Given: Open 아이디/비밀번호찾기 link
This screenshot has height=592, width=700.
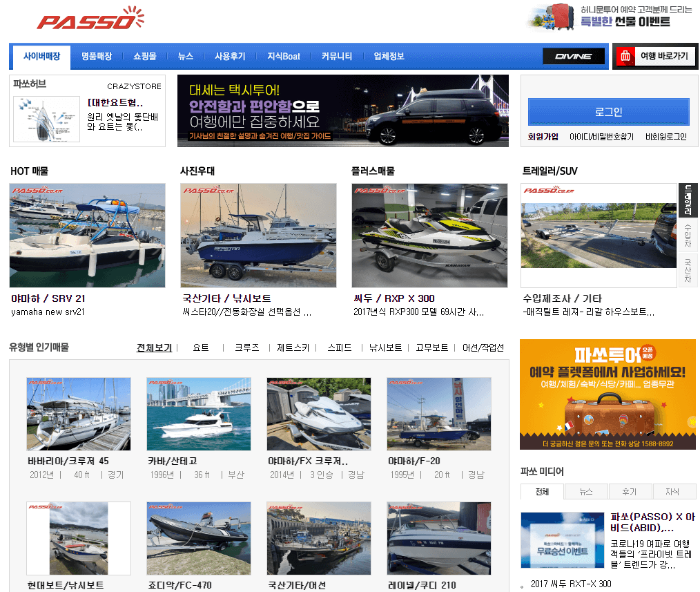Looking at the screenshot, I should tap(601, 137).
